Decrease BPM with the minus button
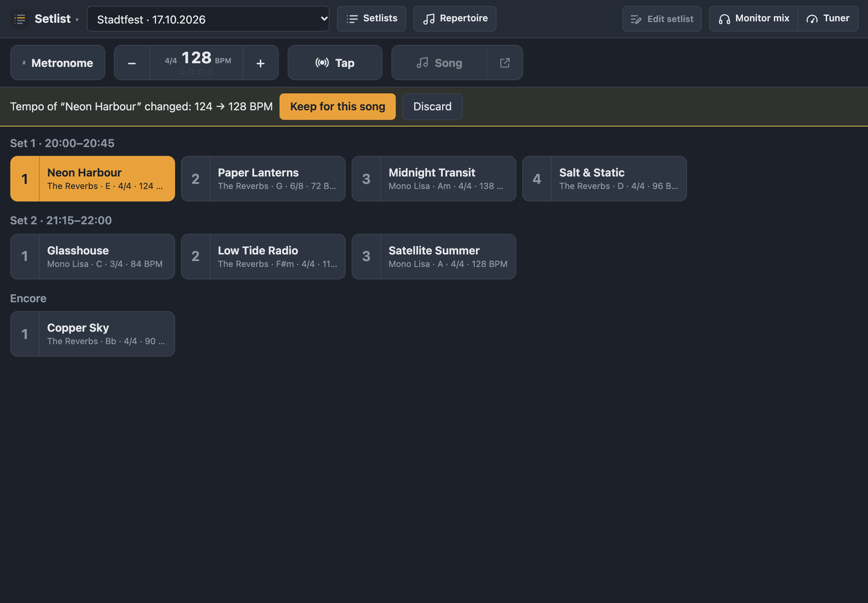 coord(131,63)
